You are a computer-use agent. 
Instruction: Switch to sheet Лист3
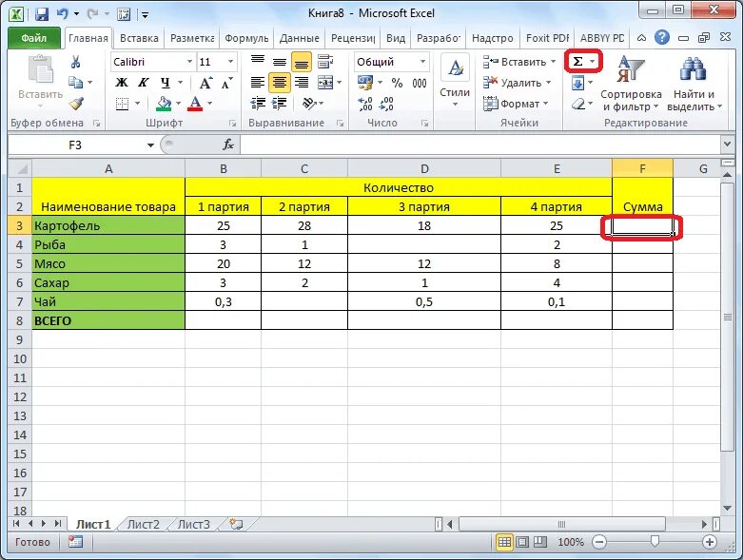pyautogui.click(x=193, y=524)
